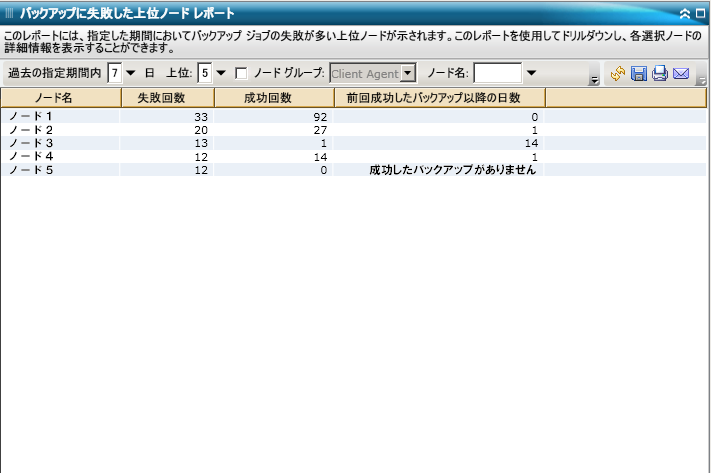Click the report title bar text

coord(127,13)
